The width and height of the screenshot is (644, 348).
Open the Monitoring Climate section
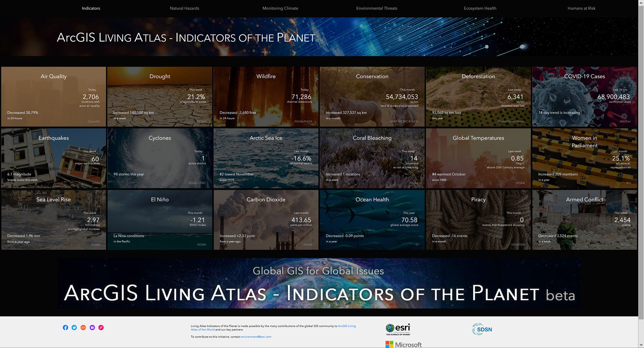pyautogui.click(x=280, y=8)
